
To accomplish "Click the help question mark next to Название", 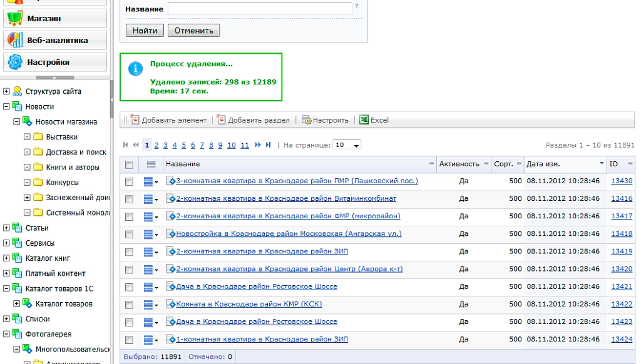I will (356, 6).
